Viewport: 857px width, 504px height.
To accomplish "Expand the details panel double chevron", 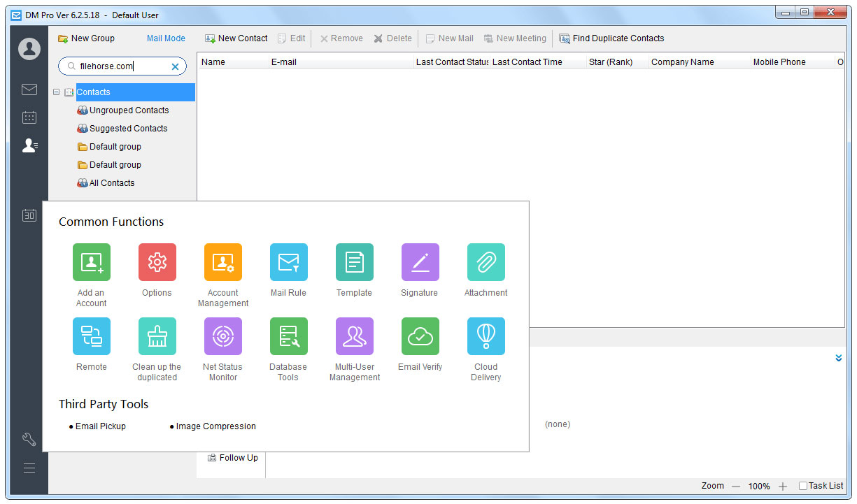I will [x=838, y=358].
